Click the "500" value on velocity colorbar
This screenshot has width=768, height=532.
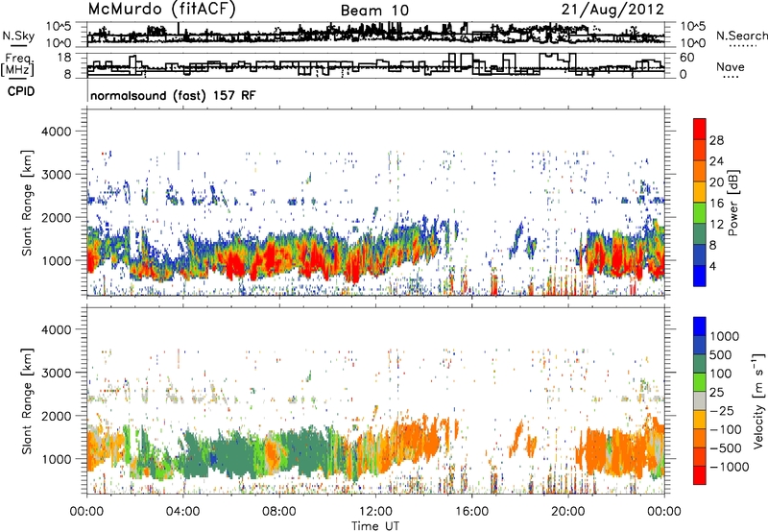[723, 354]
